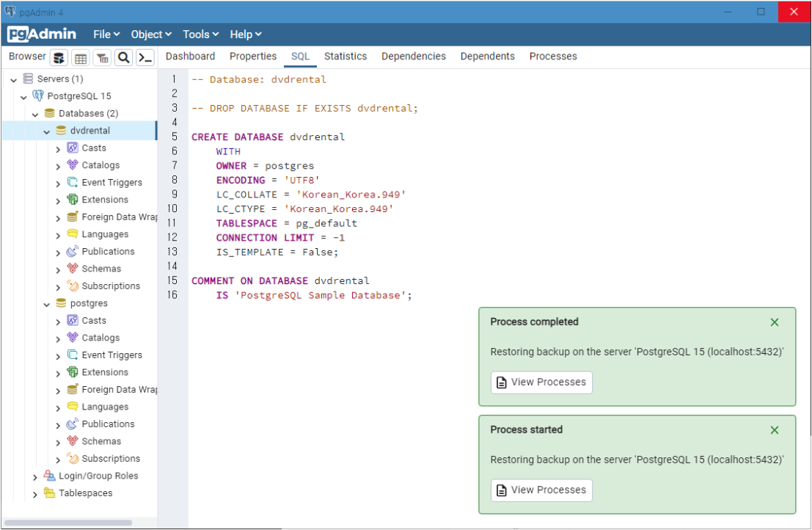Open the Help menu
The image size is (812, 530).
(x=246, y=35)
